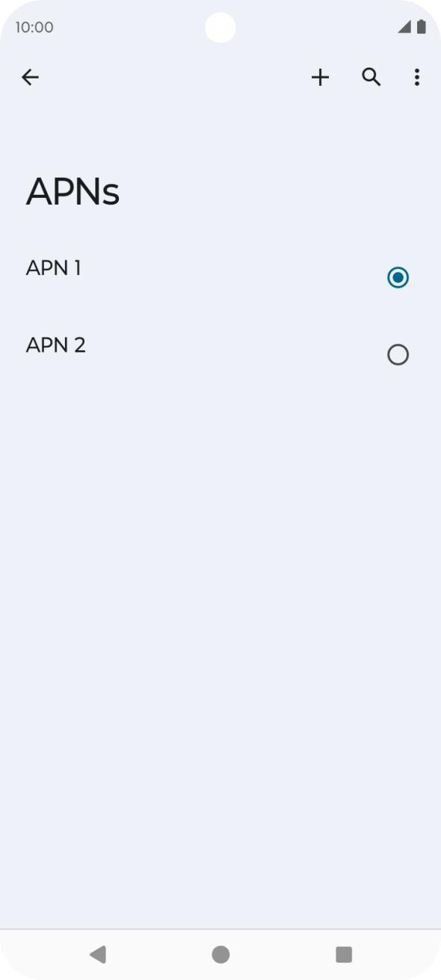Screen dimensions: 441x980
Task: Tap the APN 2 label text
Action: tap(55, 344)
